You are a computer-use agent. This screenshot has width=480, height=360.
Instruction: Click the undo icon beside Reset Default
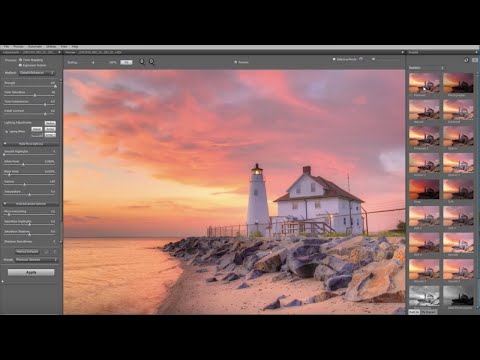(46, 252)
